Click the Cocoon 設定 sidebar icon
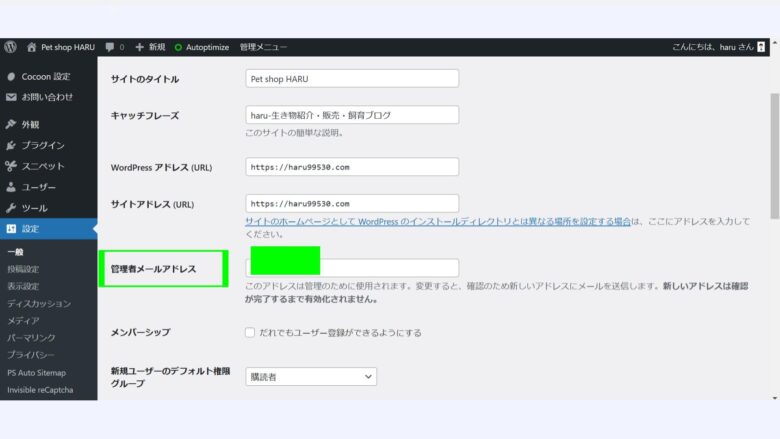Viewport: 780px width, 439px height. pos(11,77)
